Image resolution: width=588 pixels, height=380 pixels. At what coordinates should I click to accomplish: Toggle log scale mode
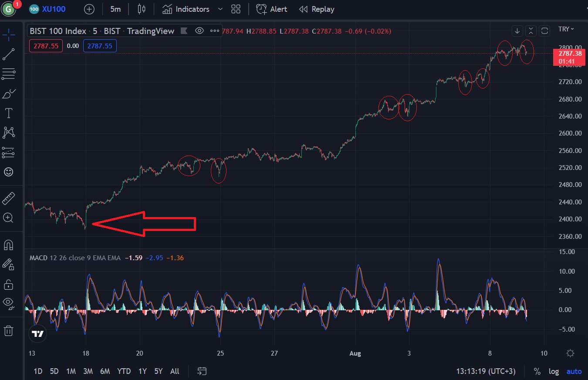pyautogui.click(x=554, y=371)
